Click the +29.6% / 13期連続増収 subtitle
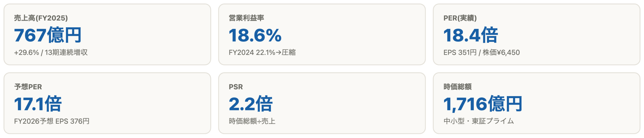Viewport: 644px width, 138px height. (x=51, y=52)
